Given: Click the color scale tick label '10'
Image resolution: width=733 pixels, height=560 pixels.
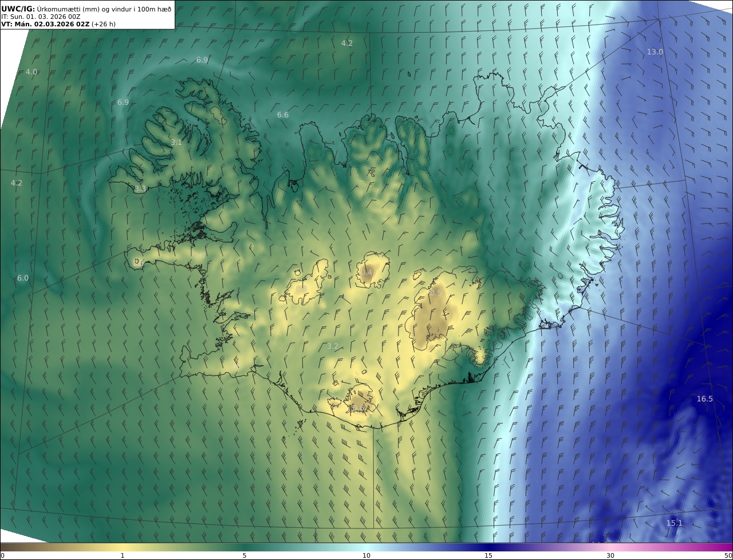Looking at the screenshot, I should 366,555.
